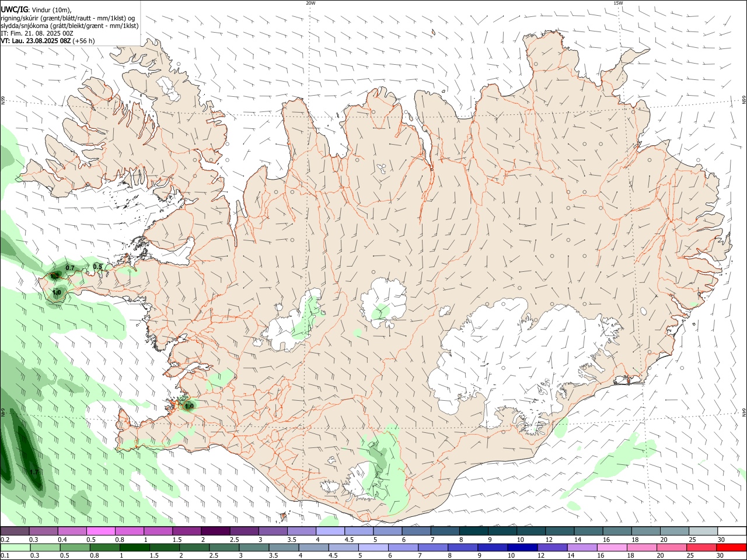Screen dimensions: 747x560
Task: Click the coral red 25–30 rain swatch
Action: tap(700, 548)
